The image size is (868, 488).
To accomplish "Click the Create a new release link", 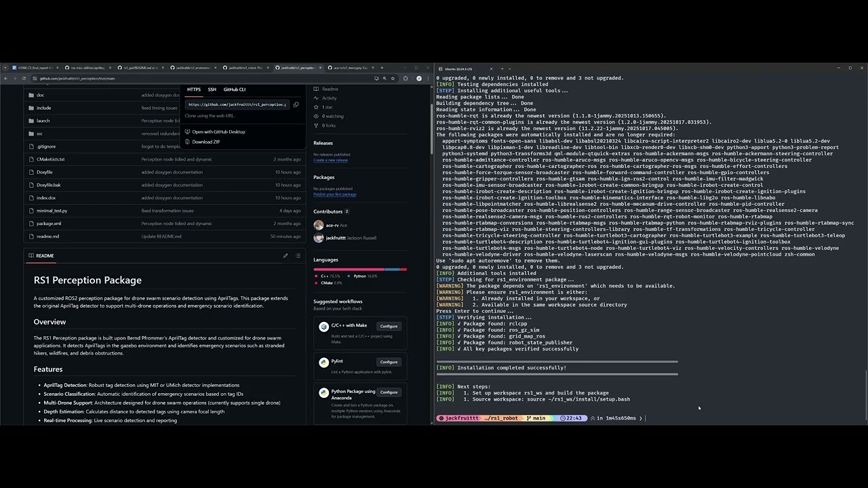I will [330, 160].
